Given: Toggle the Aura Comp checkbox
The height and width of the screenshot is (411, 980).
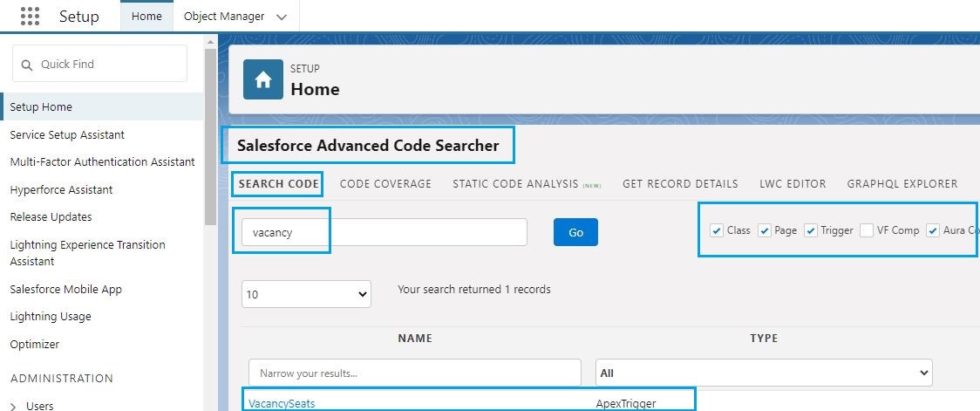Looking at the screenshot, I should pos(933,231).
